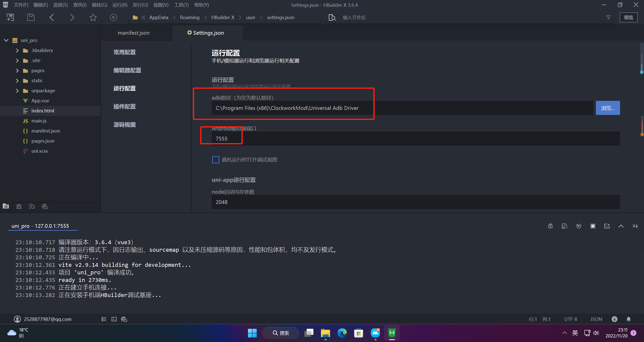This screenshot has height=342, width=644.
Task: Expand the .hbuilderx folder
Action: [x=17, y=50]
